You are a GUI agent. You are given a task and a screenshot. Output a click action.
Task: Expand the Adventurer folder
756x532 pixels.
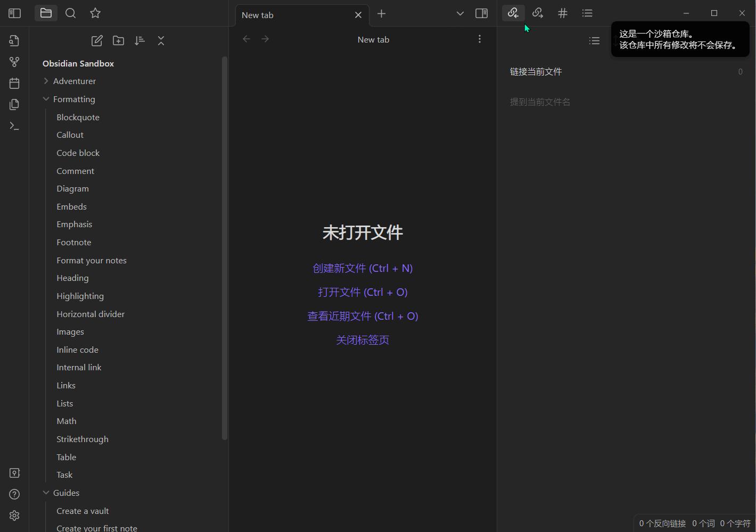[46, 81]
